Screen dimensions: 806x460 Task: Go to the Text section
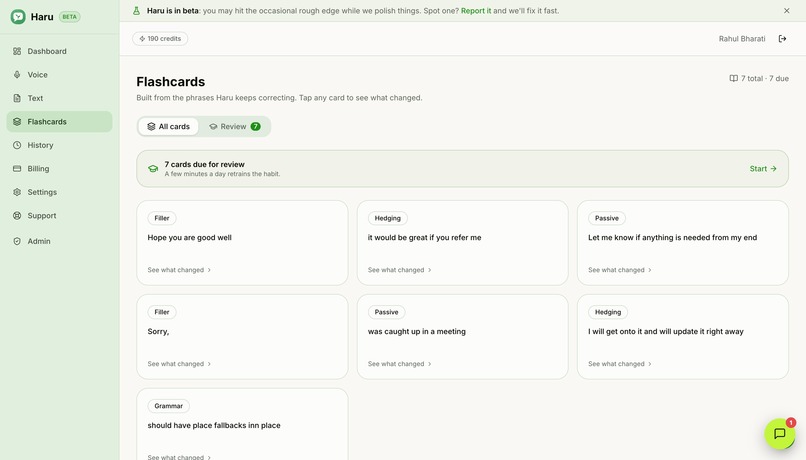pos(59,98)
